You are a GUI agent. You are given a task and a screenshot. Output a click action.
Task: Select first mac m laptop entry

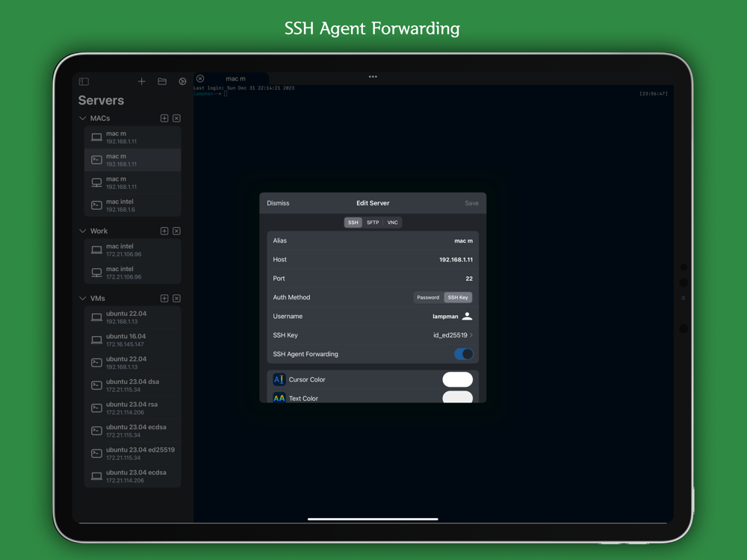coord(132,137)
